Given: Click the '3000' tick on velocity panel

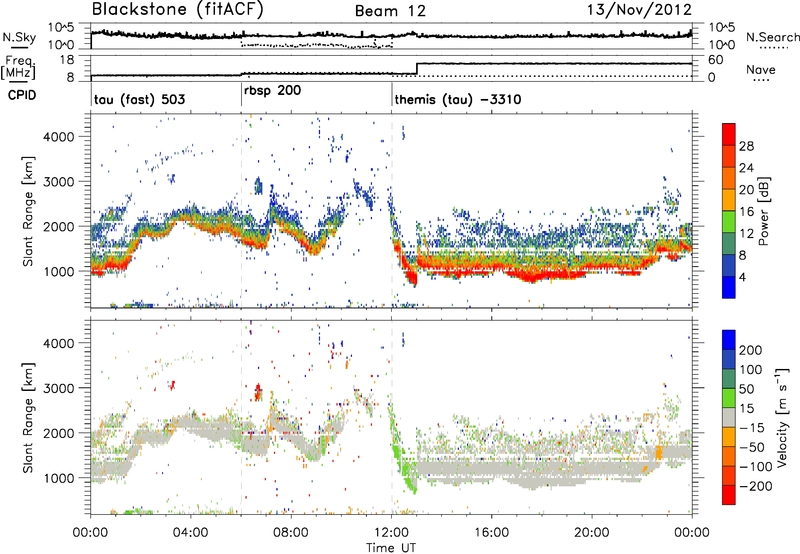Looking at the screenshot, I should [58, 388].
